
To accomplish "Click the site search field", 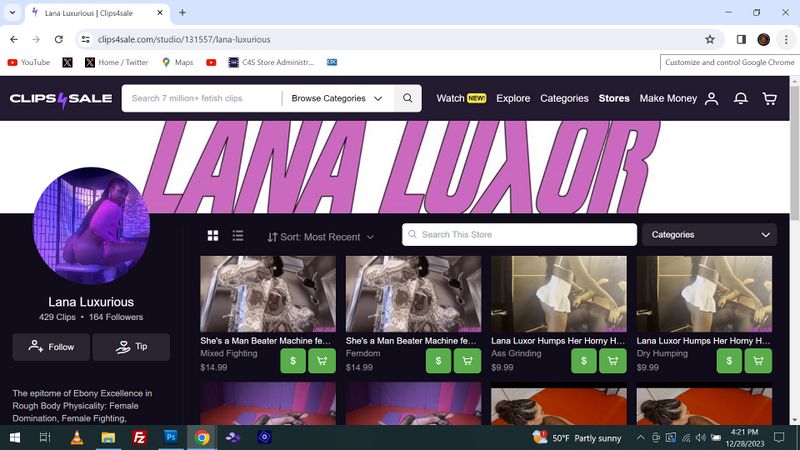I will tap(204, 98).
